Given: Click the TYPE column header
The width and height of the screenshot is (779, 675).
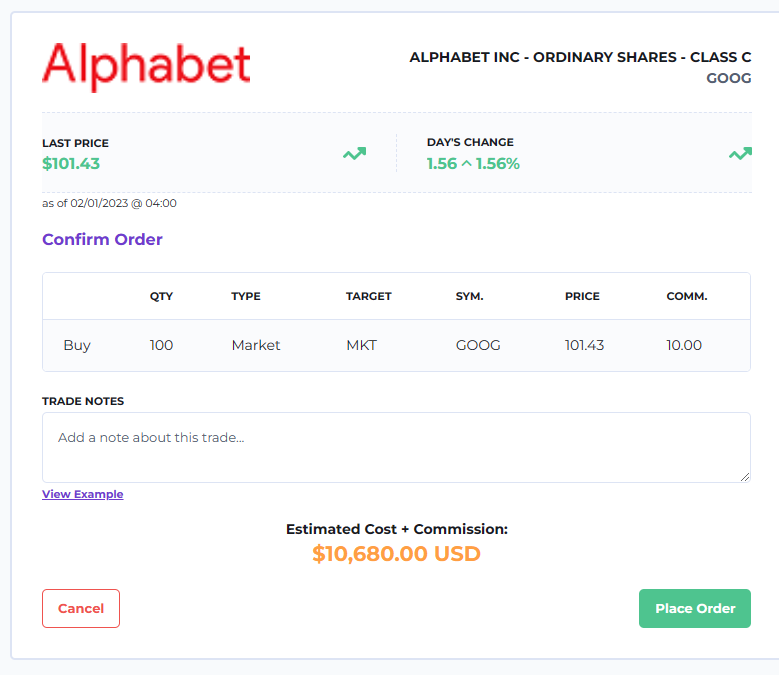Looking at the screenshot, I should point(246,296).
